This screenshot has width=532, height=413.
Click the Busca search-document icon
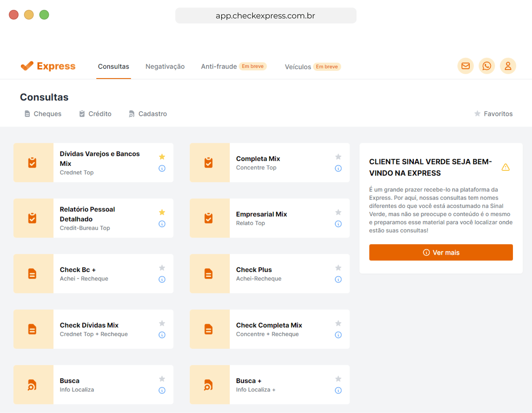click(32, 385)
